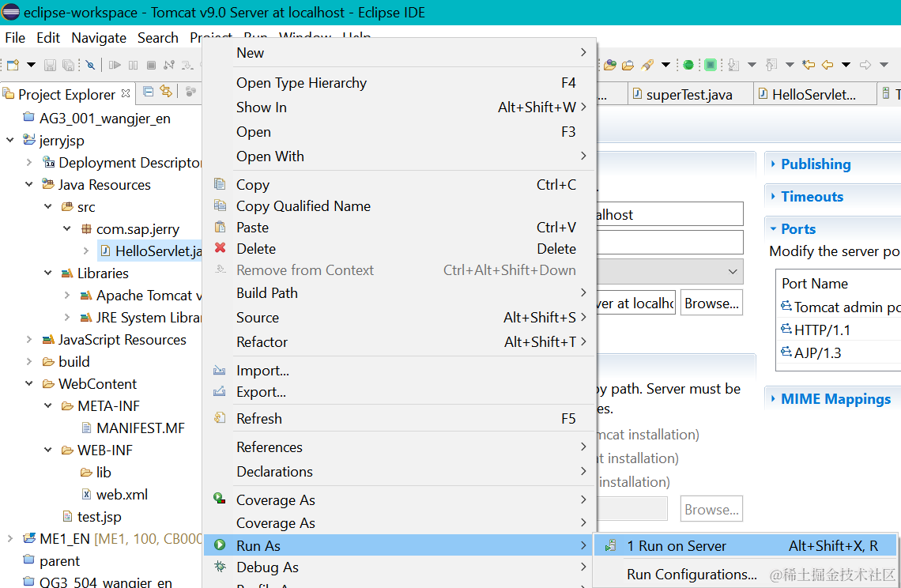
Task: Toggle Link with Editor in Project Explorer
Action: click(166, 92)
